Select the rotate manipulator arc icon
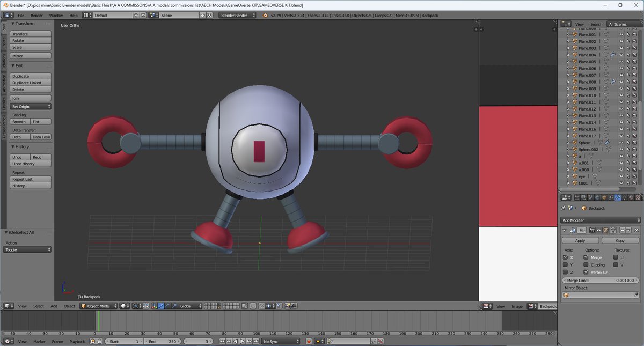Viewport: 644px width, 346px height. click(x=167, y=306)
